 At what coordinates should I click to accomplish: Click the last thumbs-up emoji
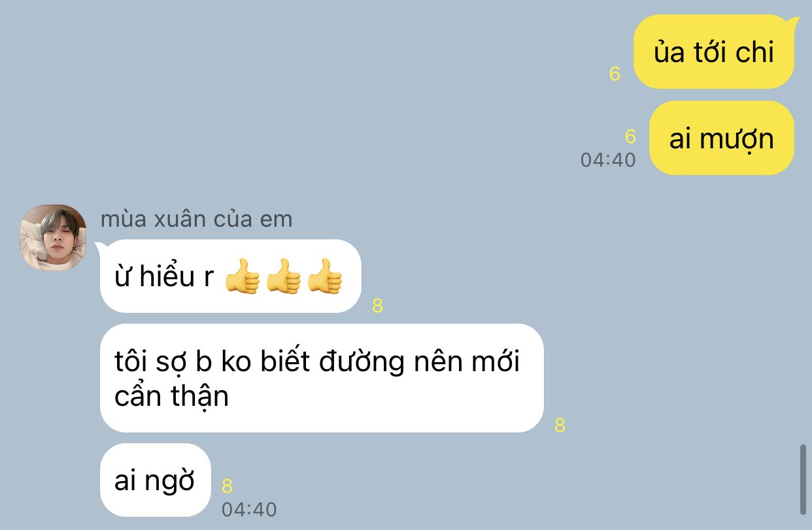tap(325, 275)
